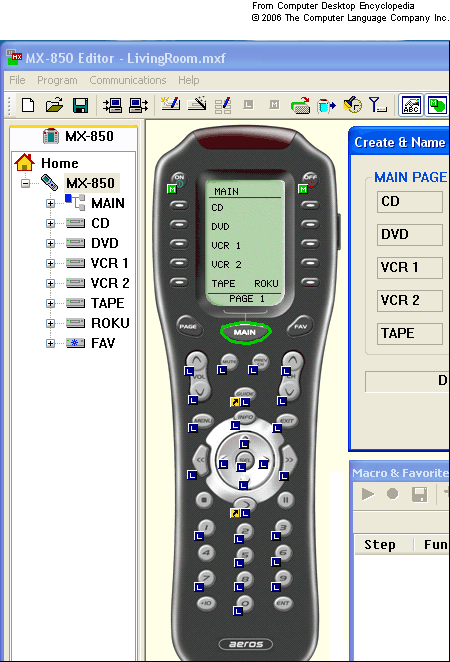Click the blue funnel toolbar icon

point(377,105)
